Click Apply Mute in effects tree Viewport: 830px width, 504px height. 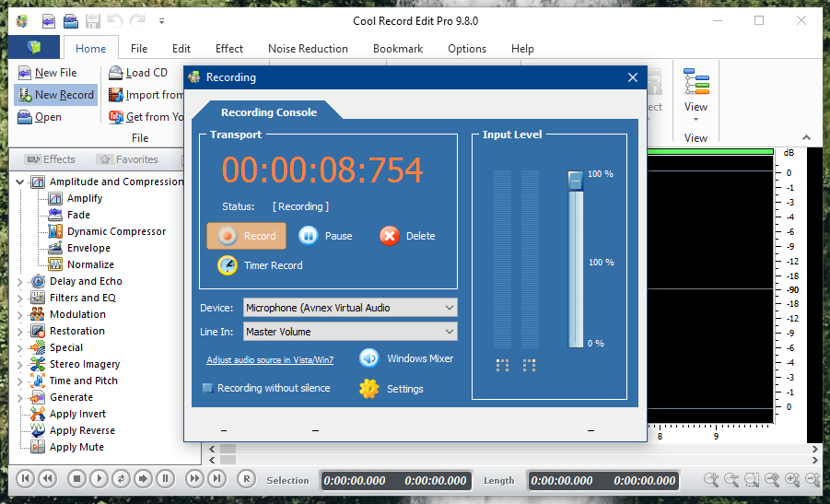click(x=76, y=447)
